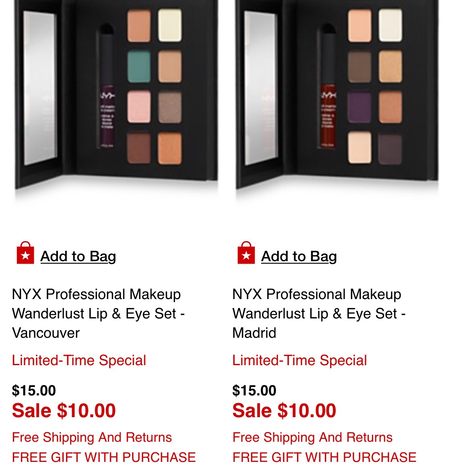Click the red shopping bag icon for Madrid

pyautogui.click(x=246, y=253)
